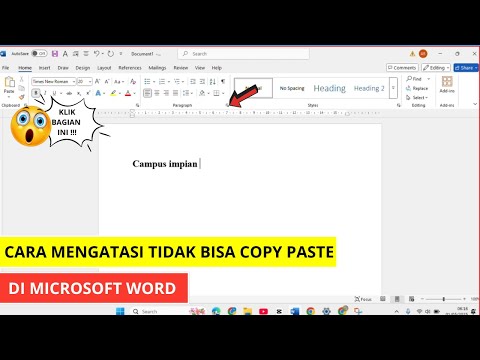The width and height of the screenshot is (480, 360).
Task: Insert a bulleted list
Action: click(x=147, y=81)
